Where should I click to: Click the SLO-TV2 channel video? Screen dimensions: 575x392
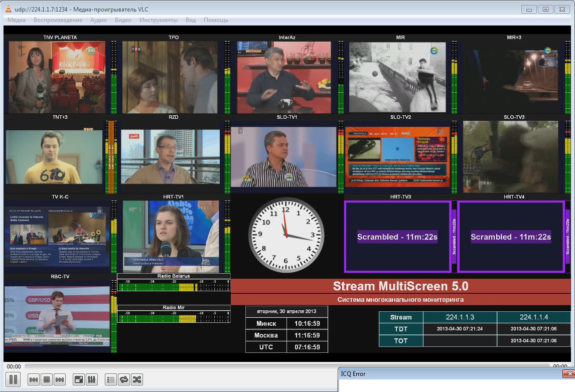[397, 157]
